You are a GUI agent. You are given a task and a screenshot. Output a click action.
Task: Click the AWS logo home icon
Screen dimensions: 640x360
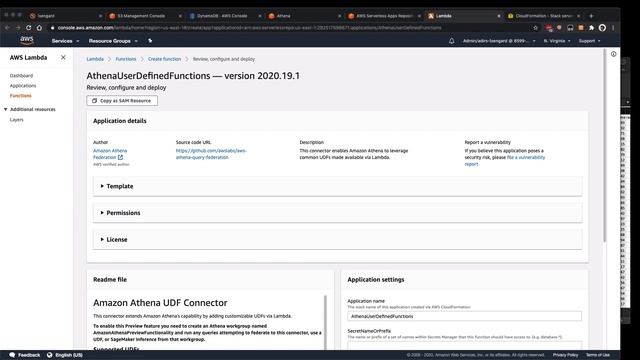point(27,40)
